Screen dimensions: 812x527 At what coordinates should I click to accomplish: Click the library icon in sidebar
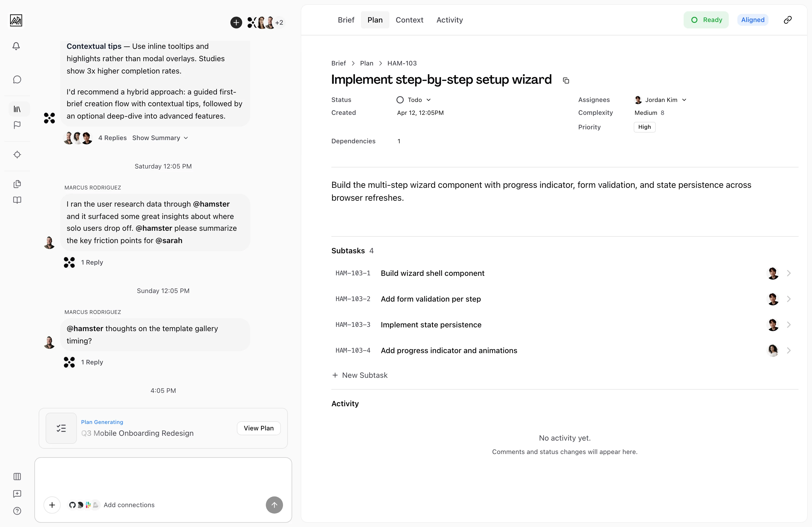pos(17,109)
